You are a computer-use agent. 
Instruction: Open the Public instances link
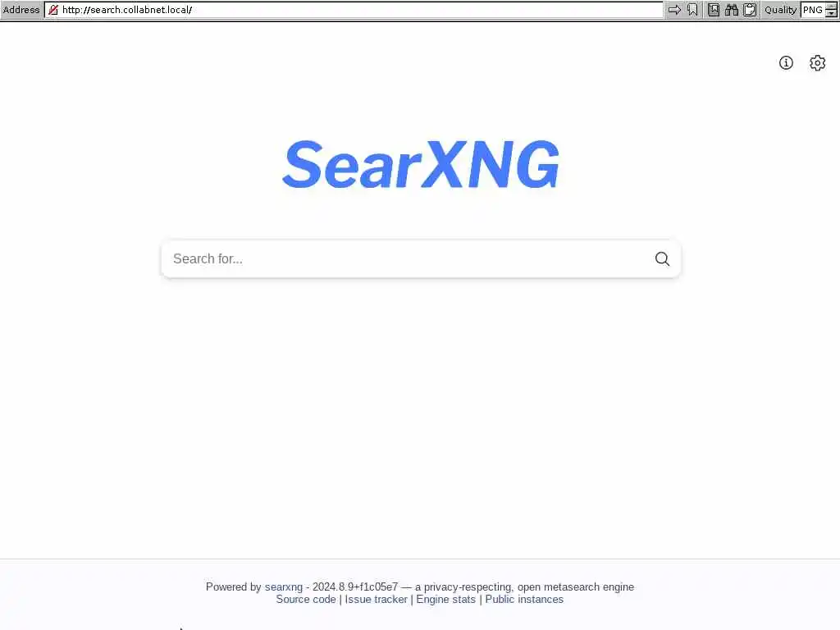point(524,600)
